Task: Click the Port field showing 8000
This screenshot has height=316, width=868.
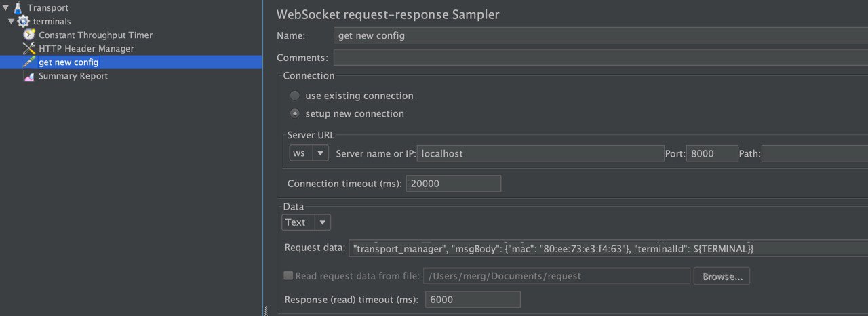Action: (712, 153)
